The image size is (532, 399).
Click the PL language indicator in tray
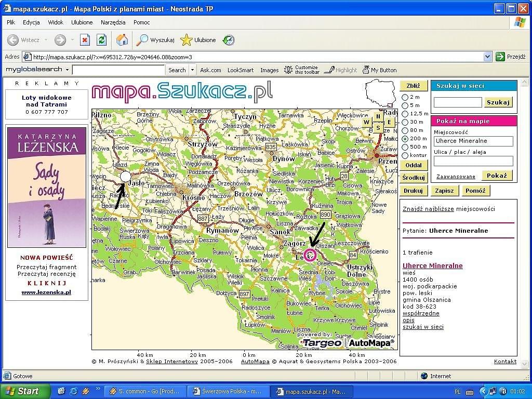[x=457, y=392]
